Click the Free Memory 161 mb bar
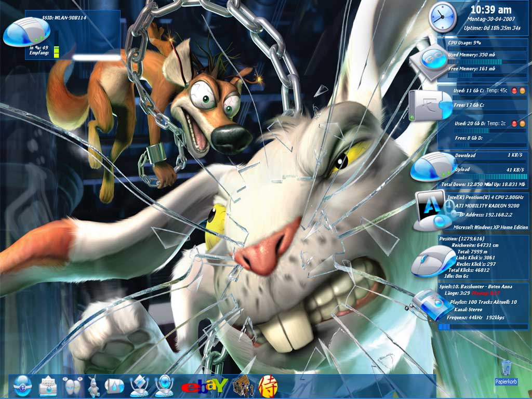Viewport: 532px width, 399px height. [488, 75]
